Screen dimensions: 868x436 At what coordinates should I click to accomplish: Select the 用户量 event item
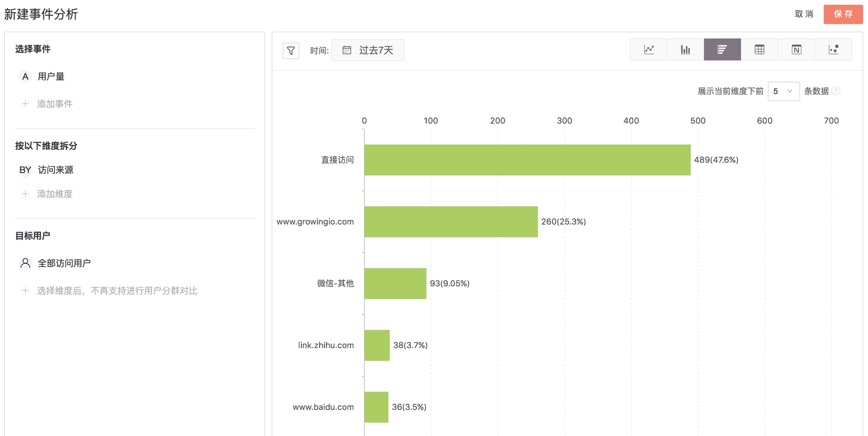[51, 77]
